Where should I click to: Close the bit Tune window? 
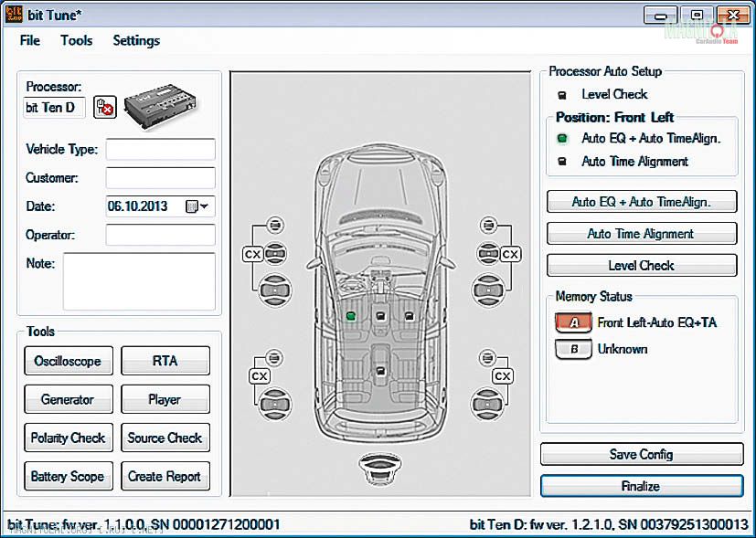733,15
